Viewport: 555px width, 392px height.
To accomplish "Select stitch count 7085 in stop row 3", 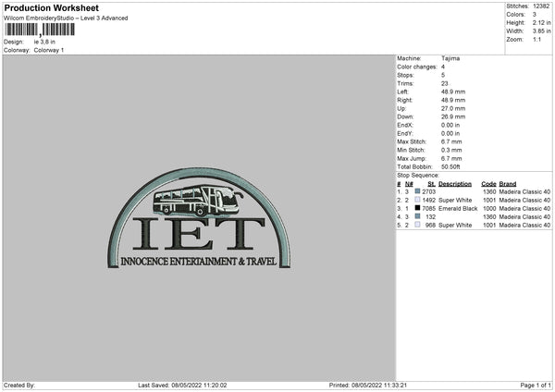I will coord(428,208).
